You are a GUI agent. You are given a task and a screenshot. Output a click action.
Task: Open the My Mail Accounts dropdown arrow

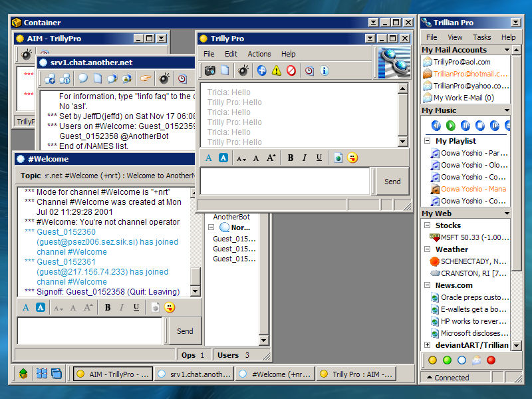click(507, 50)
